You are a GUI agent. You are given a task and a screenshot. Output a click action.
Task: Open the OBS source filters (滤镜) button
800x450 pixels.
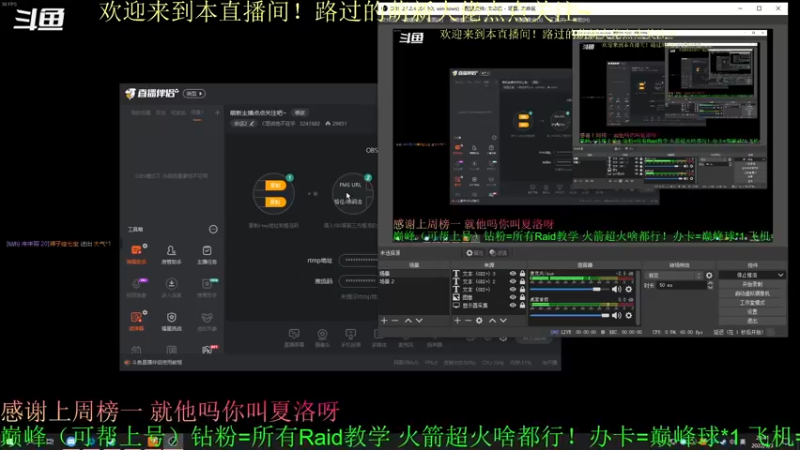pos(498,253)
